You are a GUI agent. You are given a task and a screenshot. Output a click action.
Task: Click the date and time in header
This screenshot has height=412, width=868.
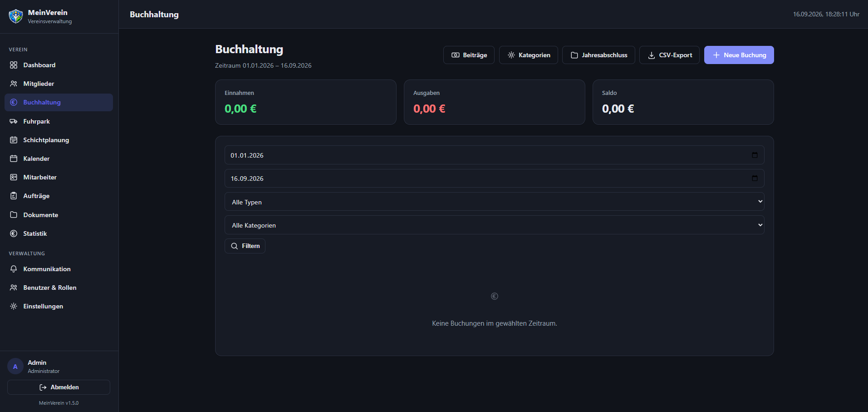click(826, 14)
